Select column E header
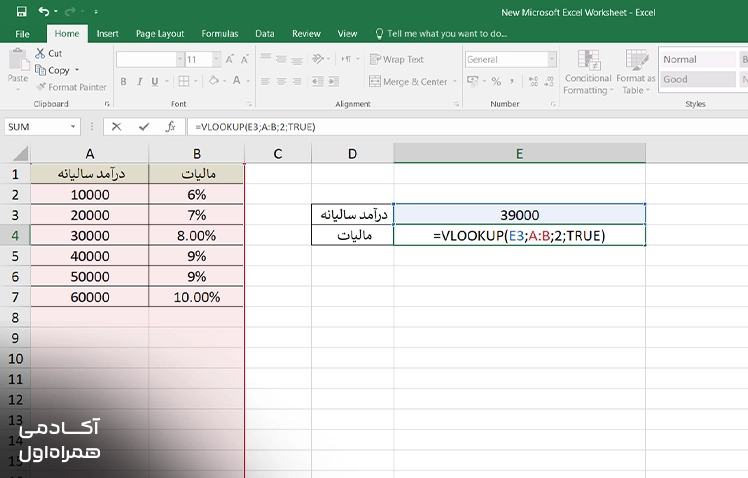 519,154
